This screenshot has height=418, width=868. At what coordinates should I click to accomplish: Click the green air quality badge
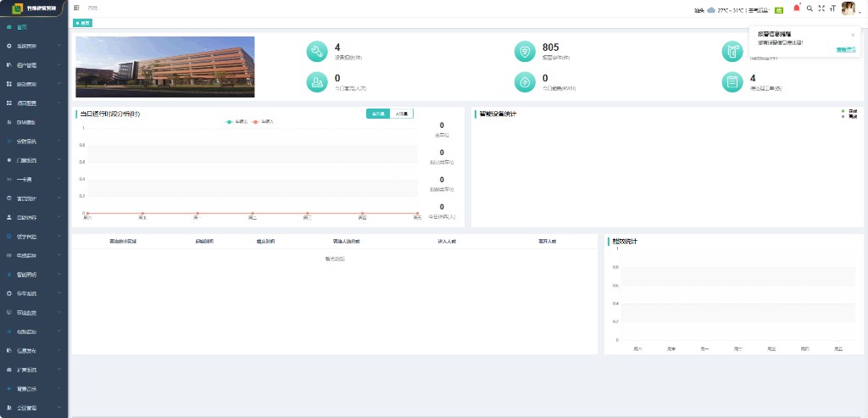click(779, 10)
